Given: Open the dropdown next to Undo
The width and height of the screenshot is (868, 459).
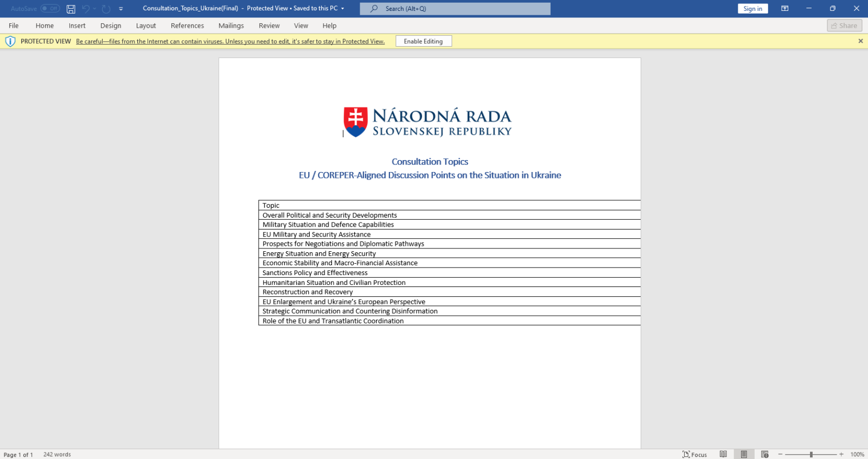Looking at the screenshot, I should 94,9.
